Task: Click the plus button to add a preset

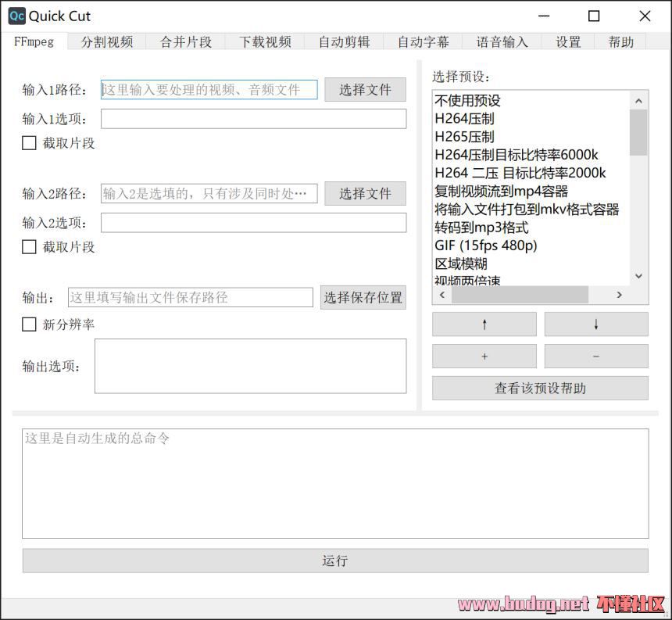Action: click(484, 357)
